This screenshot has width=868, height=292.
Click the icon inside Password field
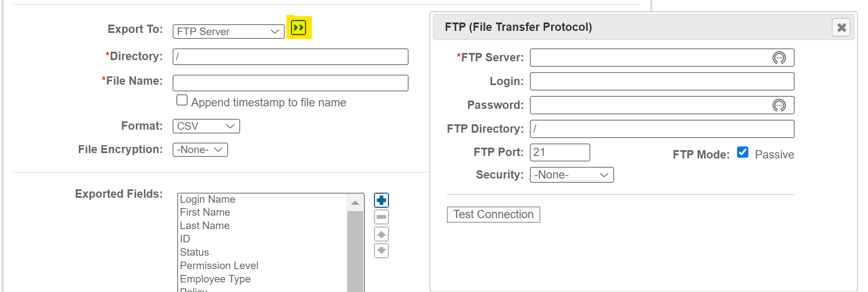coord(779,105)
